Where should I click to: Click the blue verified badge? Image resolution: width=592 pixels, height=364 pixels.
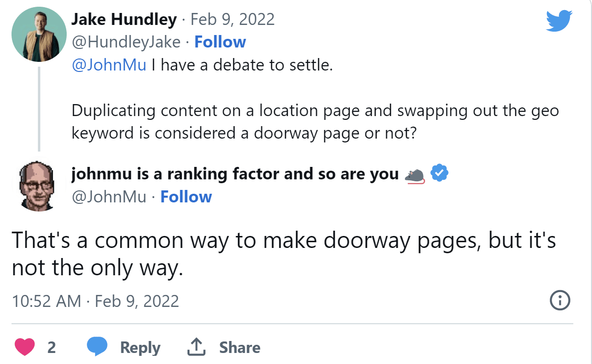(439, 174)
